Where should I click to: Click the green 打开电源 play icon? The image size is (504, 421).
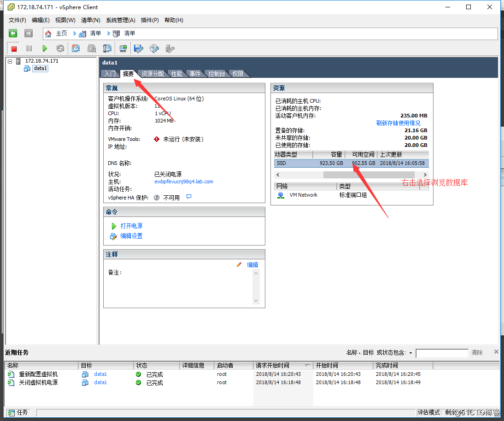coord(114,226)
